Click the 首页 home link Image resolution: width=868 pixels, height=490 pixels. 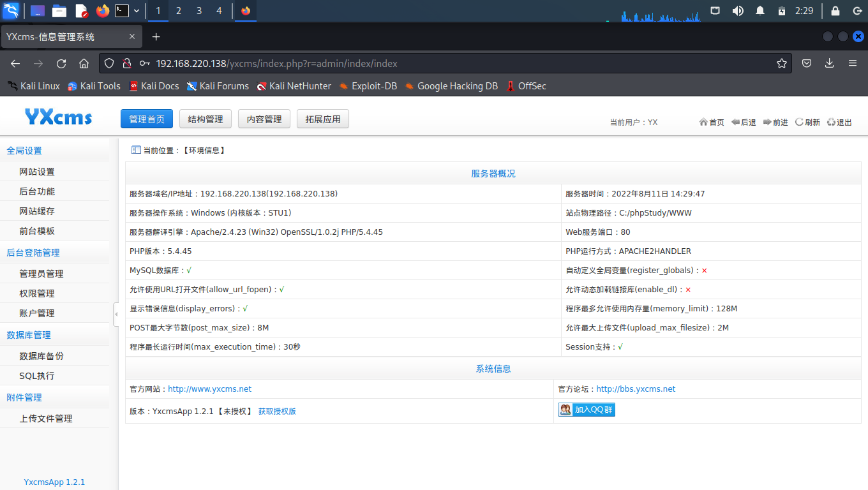(712, 122)
